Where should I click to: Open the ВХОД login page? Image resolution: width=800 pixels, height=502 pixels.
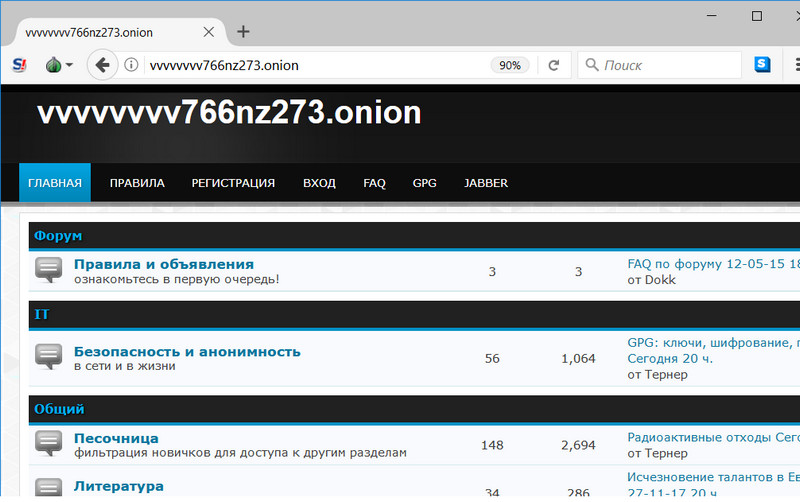pos(319,183)
